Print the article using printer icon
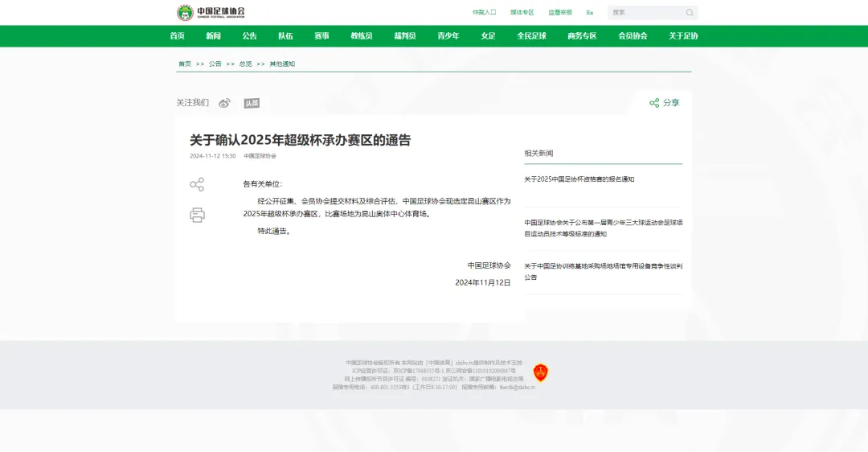Image resolution: width=868 pixels, height=452 pixels. pyautogui.click(x=197, y=215)
